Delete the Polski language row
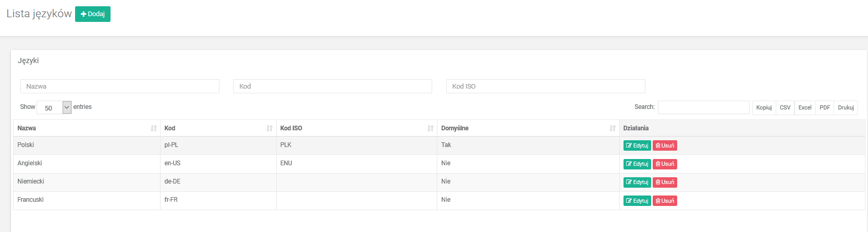This screenshot has width=868, height=232. coord(665,145)
